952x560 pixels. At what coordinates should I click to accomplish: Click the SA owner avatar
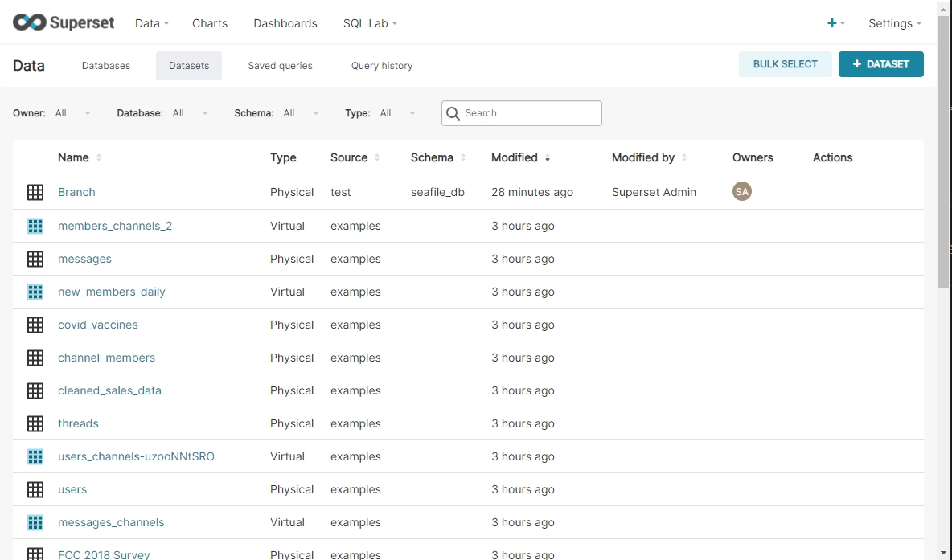pos(742,192)
